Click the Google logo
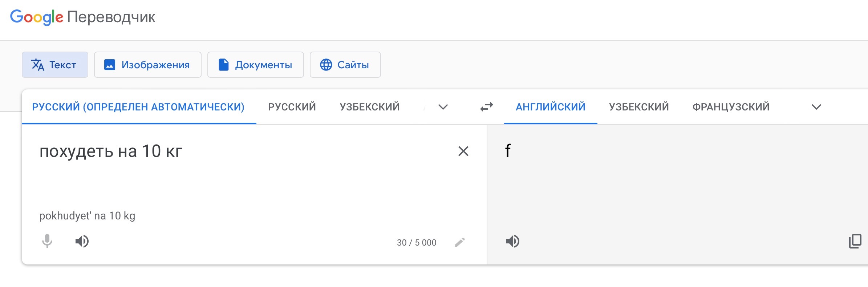 (37, 17)
